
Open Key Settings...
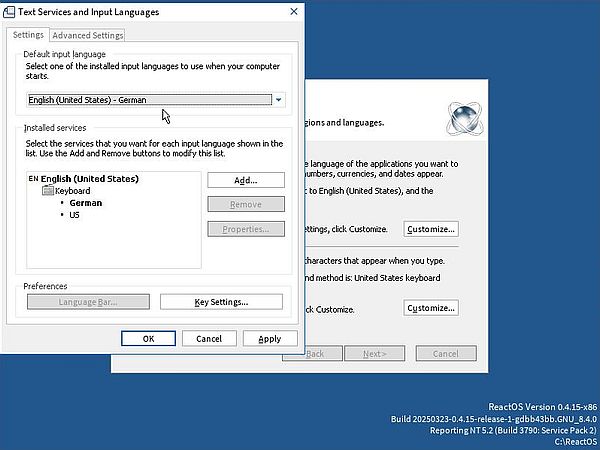point(221,302)
